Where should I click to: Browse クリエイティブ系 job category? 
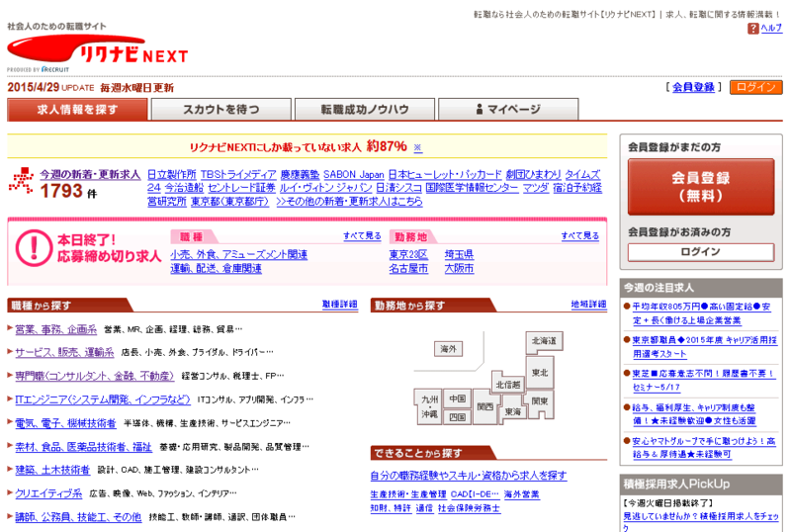point(48,493)
